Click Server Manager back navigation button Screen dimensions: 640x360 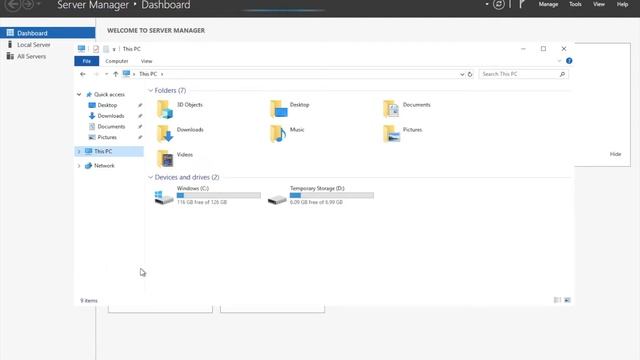(13, 5)
